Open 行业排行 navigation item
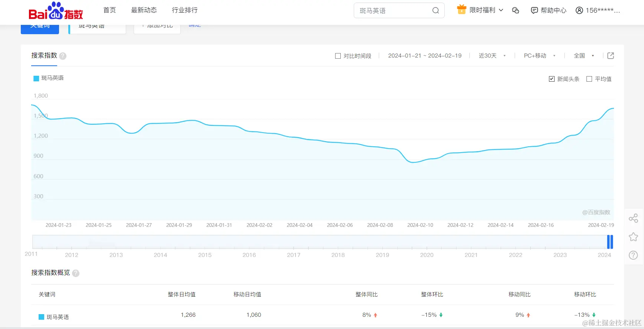The image size is (644, 329). pos(185,10)
